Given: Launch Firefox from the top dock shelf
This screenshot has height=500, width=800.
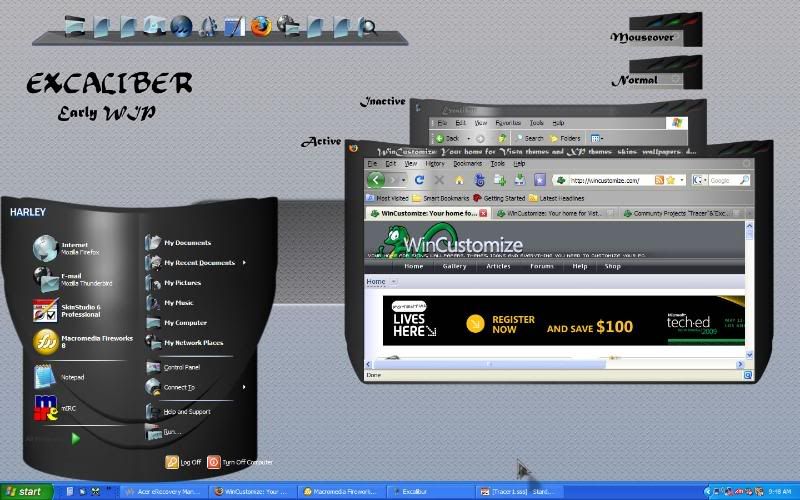Looking at the screenshot, I should pos(261,26).
